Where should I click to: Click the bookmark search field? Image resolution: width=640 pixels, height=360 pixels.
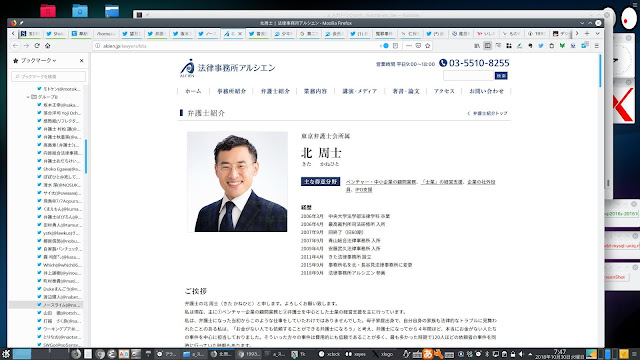(x=49, y=76)
